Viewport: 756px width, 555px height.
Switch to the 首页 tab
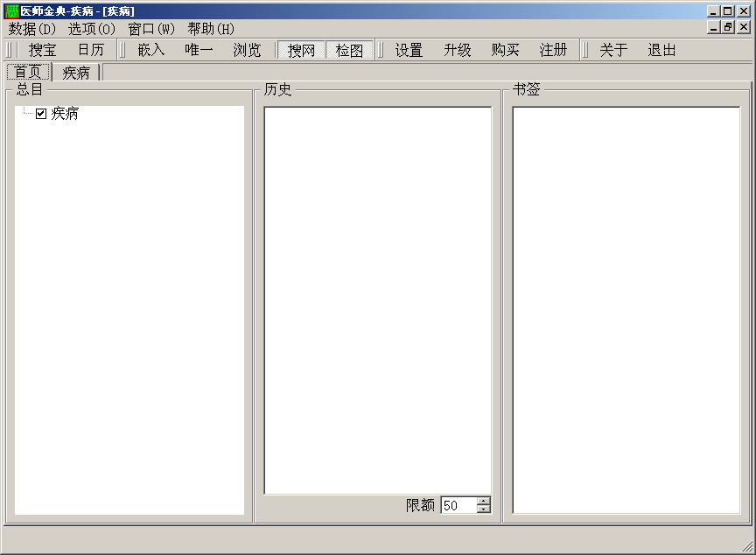click(28, 72)
